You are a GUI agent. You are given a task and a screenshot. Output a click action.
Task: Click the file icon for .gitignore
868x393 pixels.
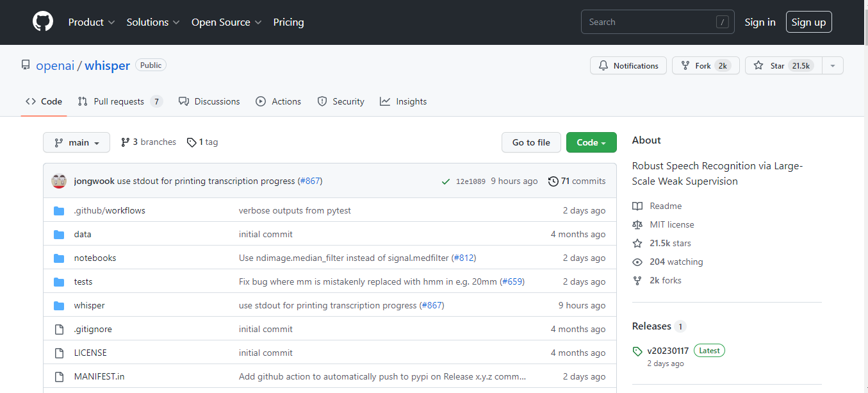coord(60,329)
